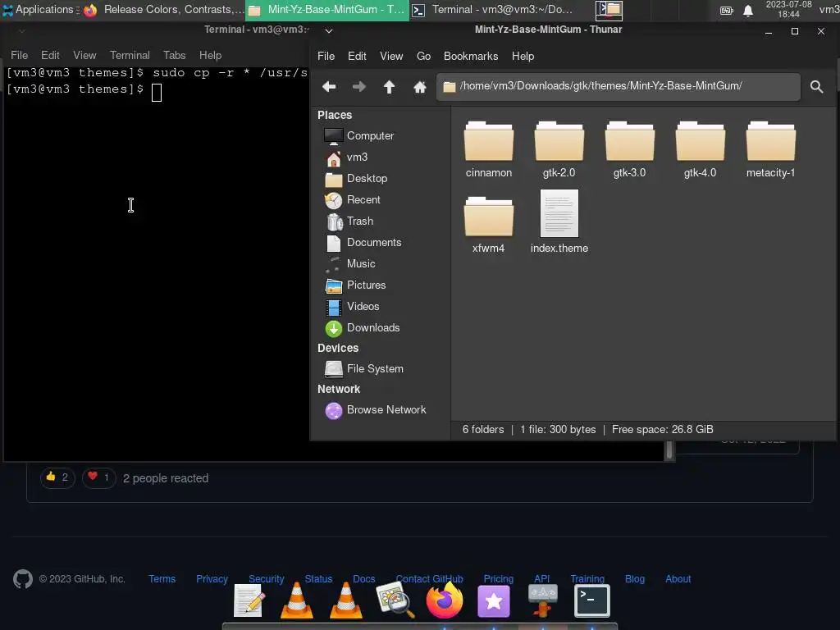Image resolution: width=840 pixels, height=630 pixels.
Task: Open Privacy link in GitHub footer
Action: coord(212,579)
